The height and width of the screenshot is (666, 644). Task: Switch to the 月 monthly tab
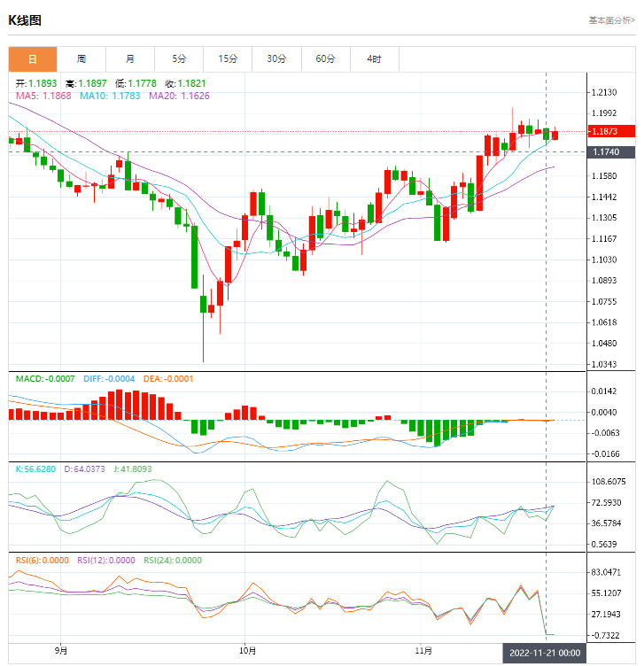tap(130, 59)
